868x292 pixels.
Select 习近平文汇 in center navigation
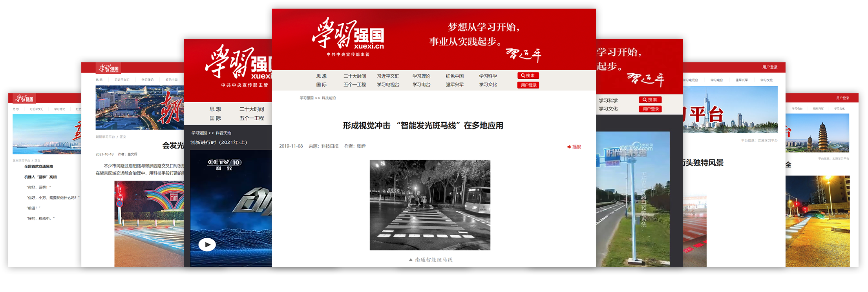(x=388, y=76)
